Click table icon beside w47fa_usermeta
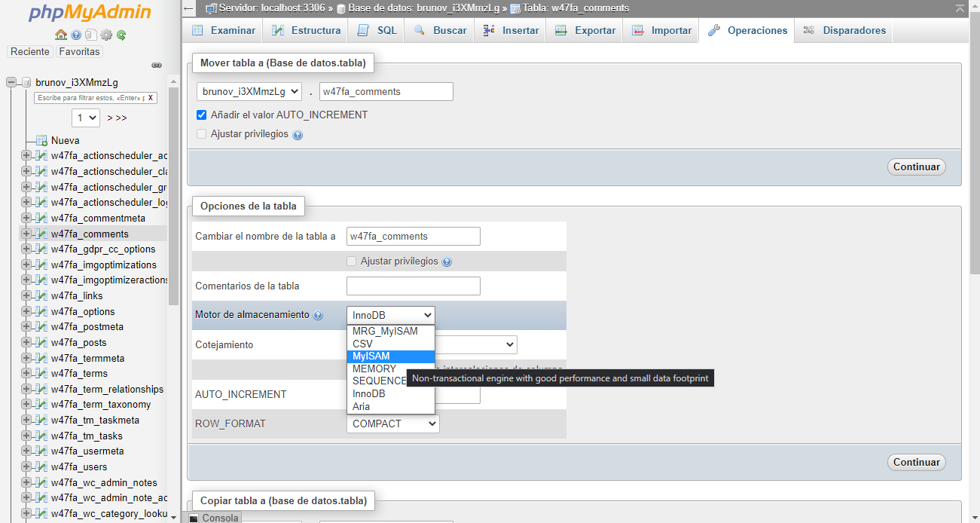 coord(42,451)
